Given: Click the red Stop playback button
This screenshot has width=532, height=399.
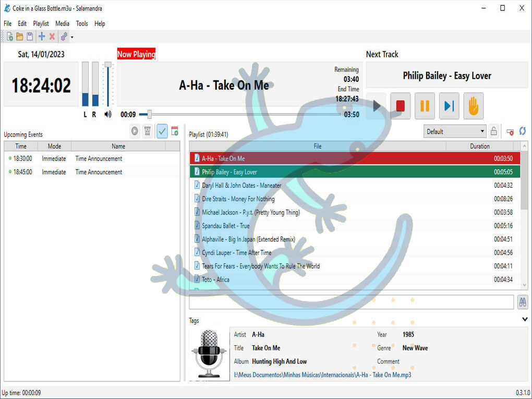Looking at the screenshot, I should pyautogui.click(x=400, y=106).
